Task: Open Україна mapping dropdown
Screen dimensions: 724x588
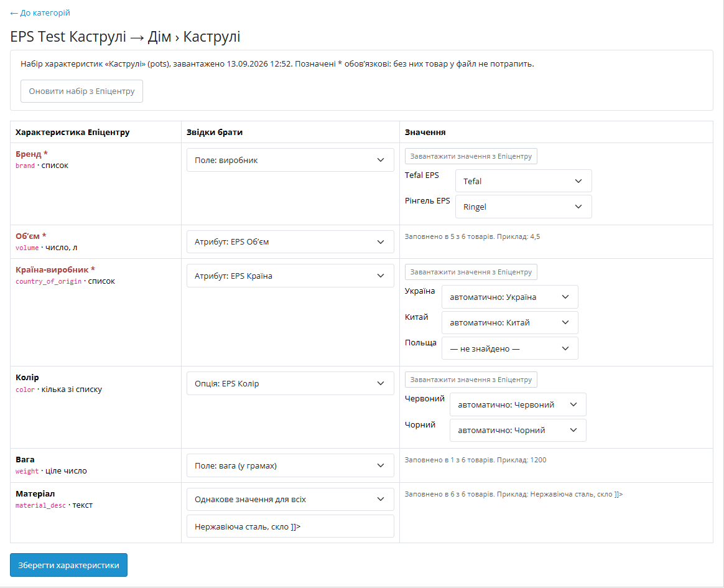Action: tap(510, 297)
